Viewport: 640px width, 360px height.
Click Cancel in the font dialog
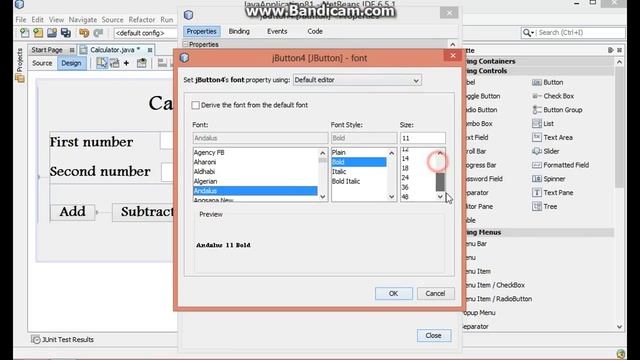(x=435, y=293)
